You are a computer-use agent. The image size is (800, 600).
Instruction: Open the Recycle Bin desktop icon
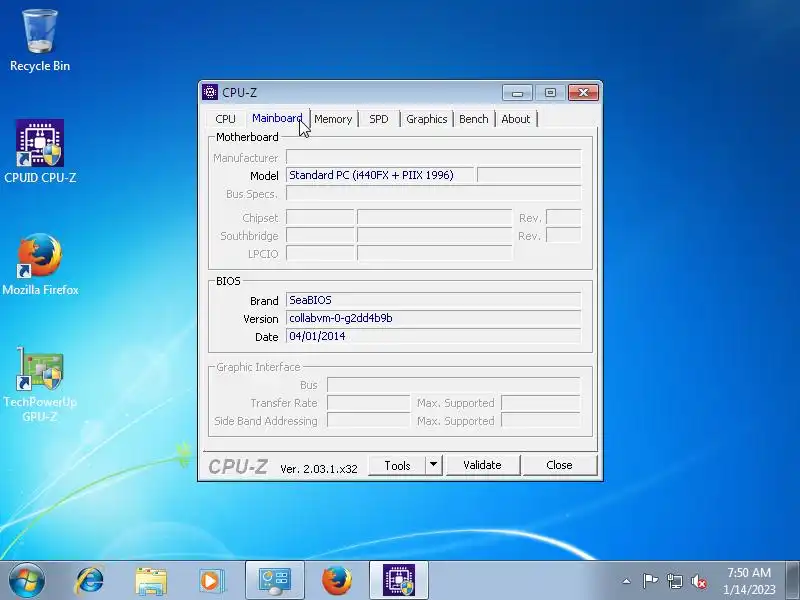[40, 41]
